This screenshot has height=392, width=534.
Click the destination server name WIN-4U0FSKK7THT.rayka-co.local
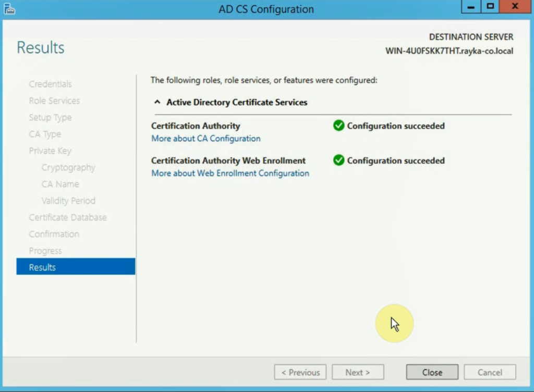[449, 51]
